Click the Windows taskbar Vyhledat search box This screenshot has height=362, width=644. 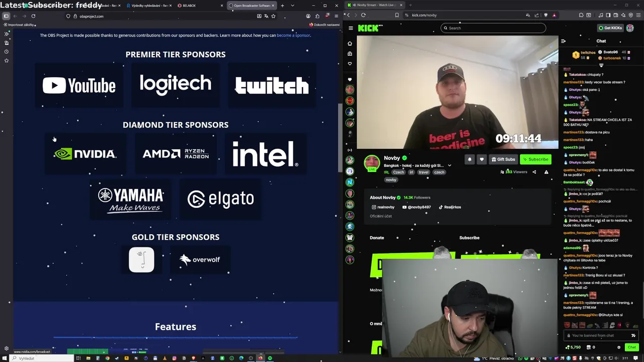point(42,358)
